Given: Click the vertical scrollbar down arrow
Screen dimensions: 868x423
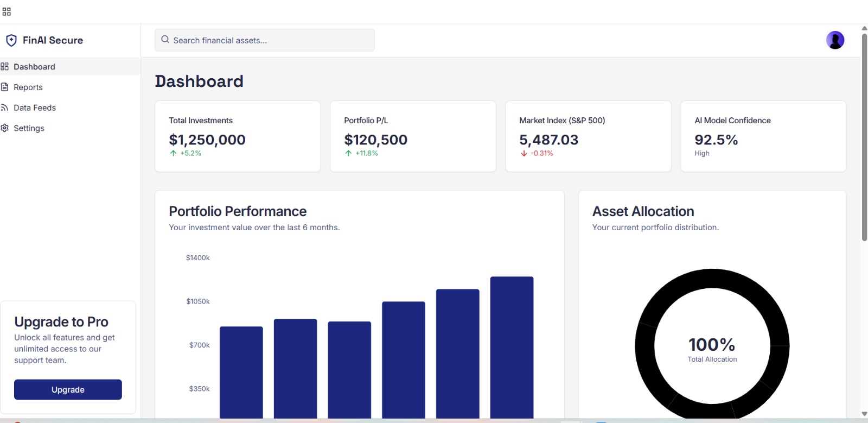Looking at the screenshot, I should coord(864,414).
